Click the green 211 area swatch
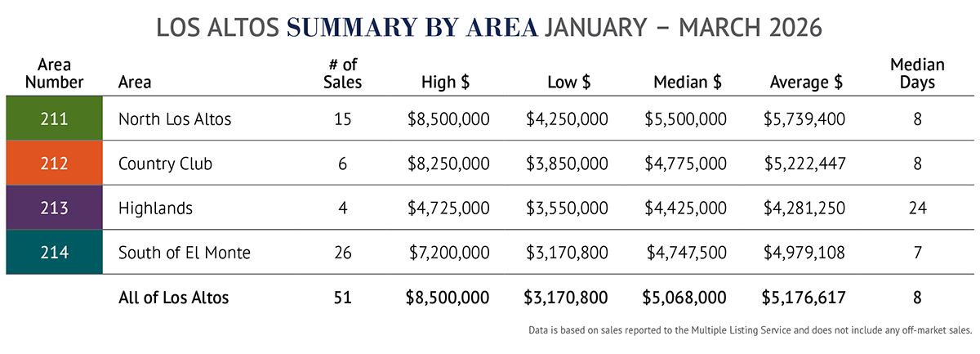The image size is (980, 354). 54,119
